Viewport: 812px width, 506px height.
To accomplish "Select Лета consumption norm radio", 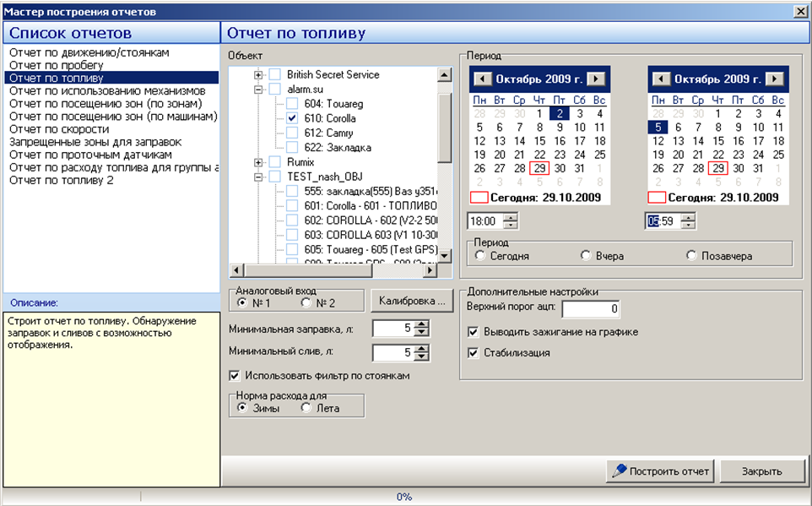I will 306,407.
